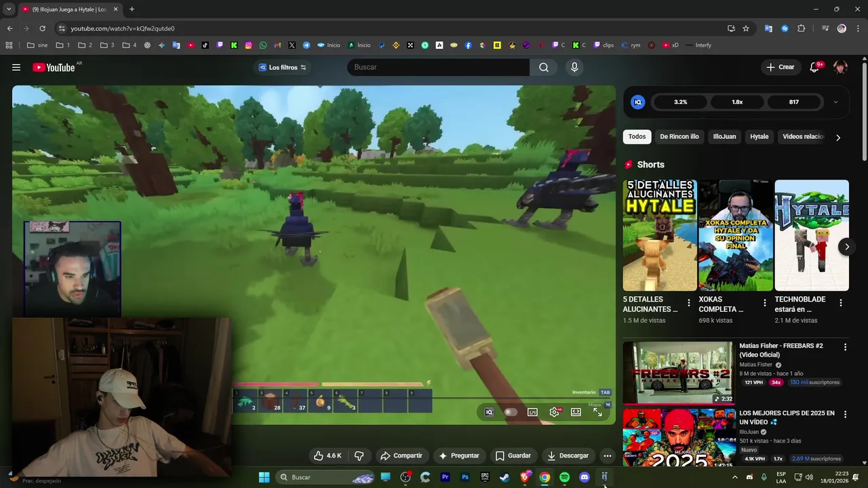Viewport: 868px width, 488px height.
Task: Save video with Guardar button
Action: tap(513, 455)
